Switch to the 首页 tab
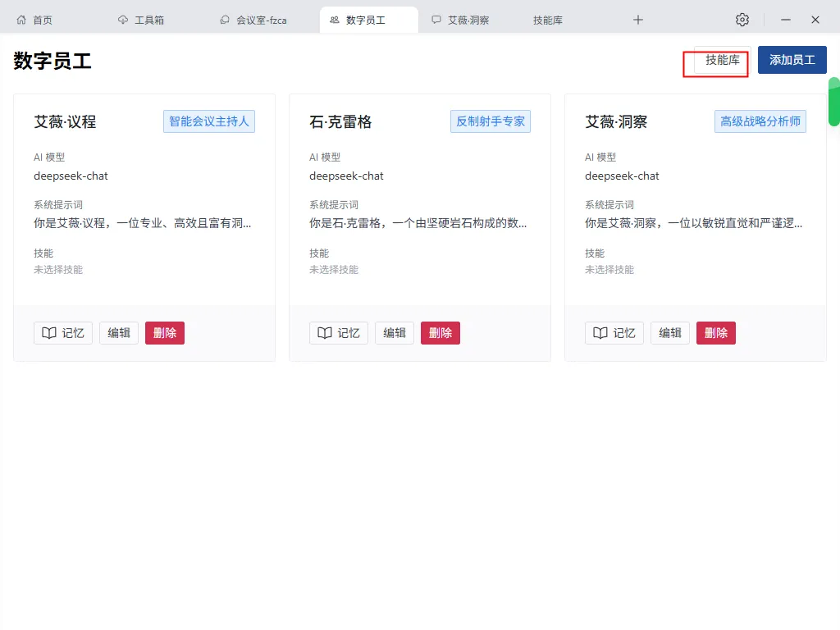 (x=34, y=19)
